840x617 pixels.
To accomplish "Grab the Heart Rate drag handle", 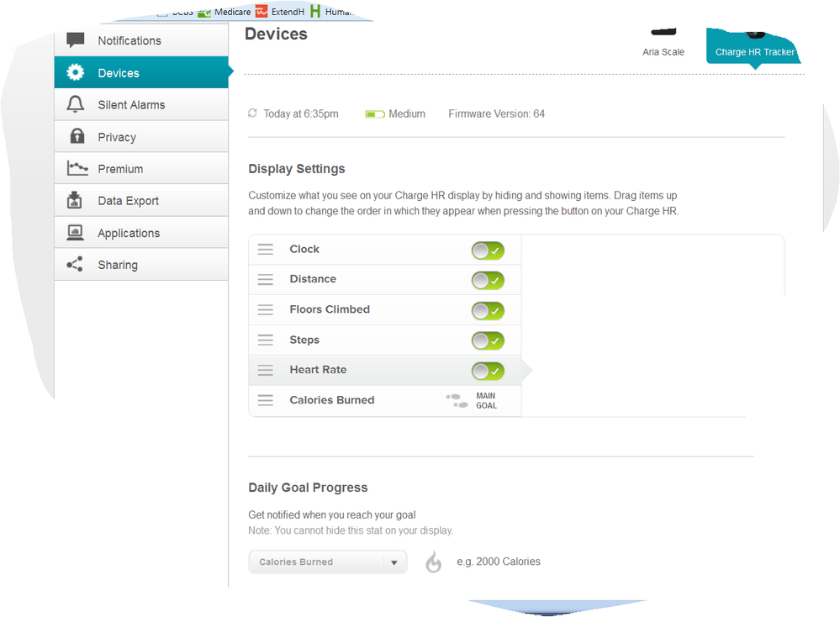I will pos(265,370).
